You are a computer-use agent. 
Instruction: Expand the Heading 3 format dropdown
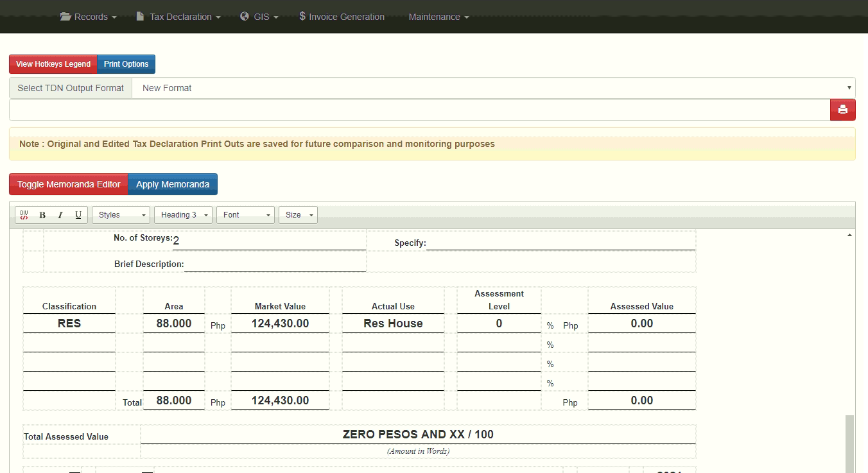184,215
